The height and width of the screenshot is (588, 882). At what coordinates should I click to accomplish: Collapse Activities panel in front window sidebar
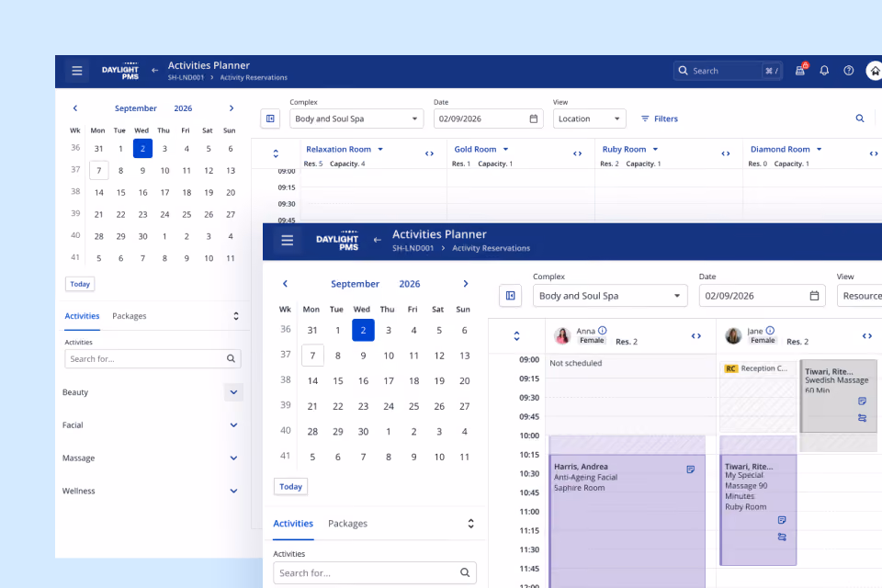point(470,524)
